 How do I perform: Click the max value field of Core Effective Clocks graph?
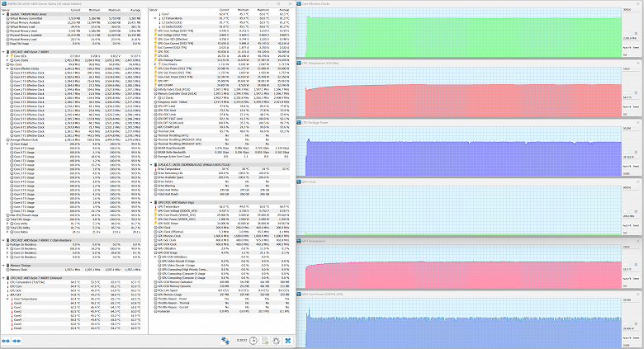630,9
